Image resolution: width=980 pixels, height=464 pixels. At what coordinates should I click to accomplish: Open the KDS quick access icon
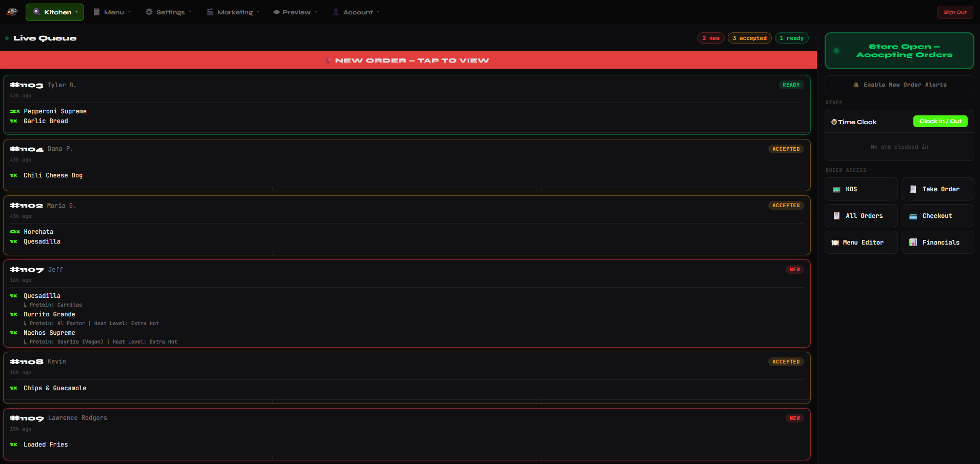(x=837, y=189)
